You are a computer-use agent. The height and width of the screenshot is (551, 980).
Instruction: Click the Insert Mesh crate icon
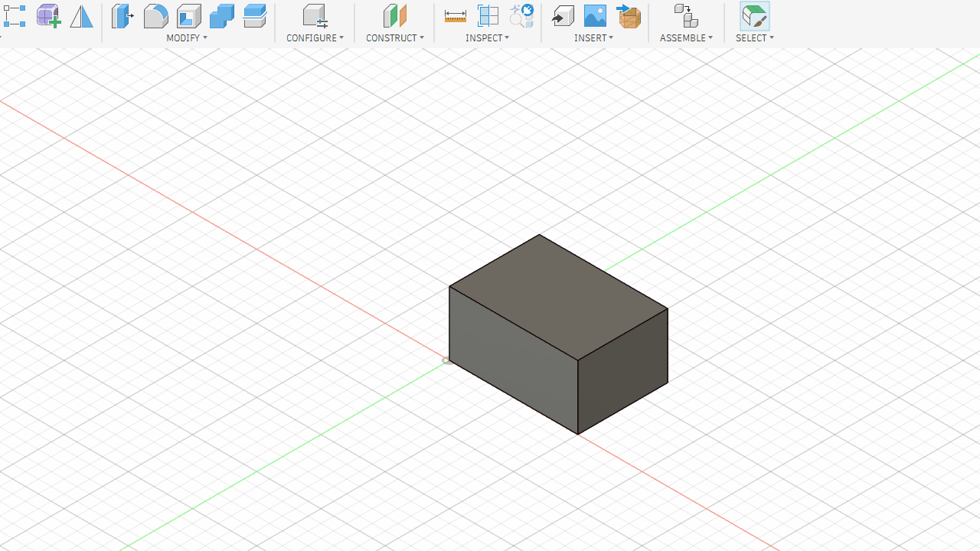629,15
